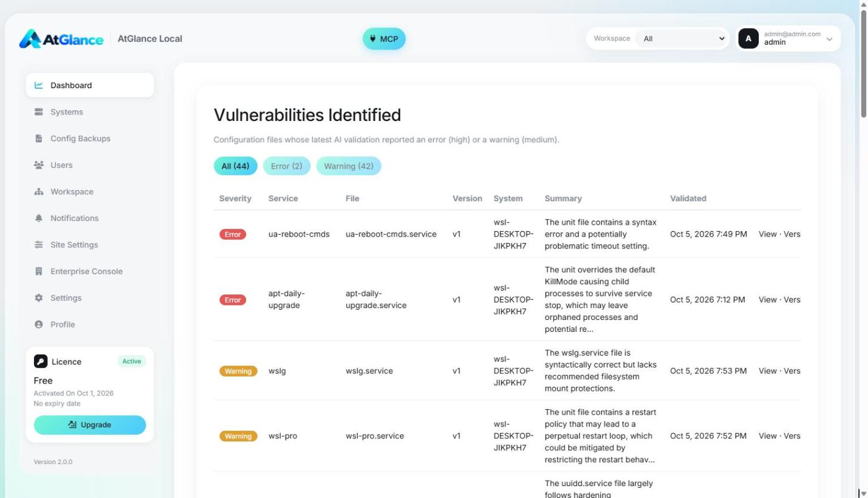
Task: Click the Validated column header
Action: [688, 198]
